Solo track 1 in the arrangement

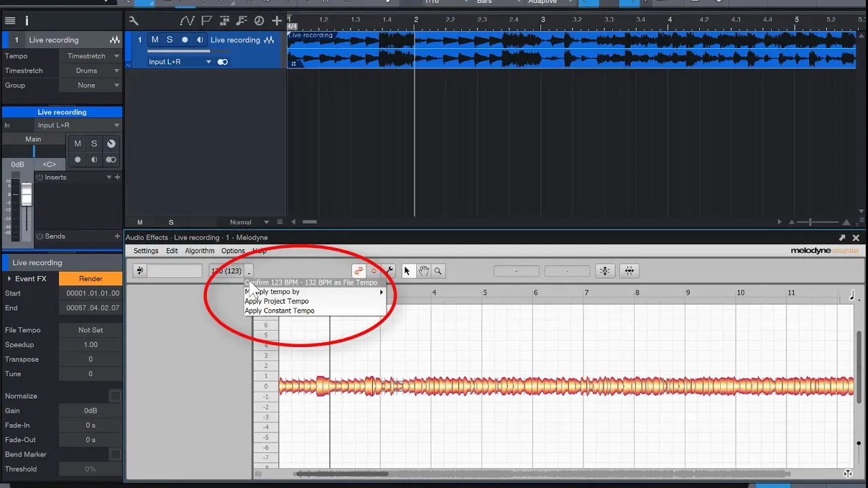coord(170,40)
